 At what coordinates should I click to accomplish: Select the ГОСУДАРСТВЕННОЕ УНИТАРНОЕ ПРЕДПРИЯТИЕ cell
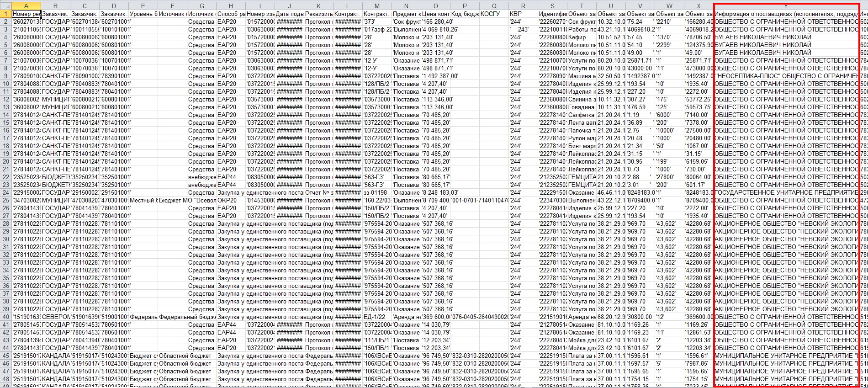[786, 192]
